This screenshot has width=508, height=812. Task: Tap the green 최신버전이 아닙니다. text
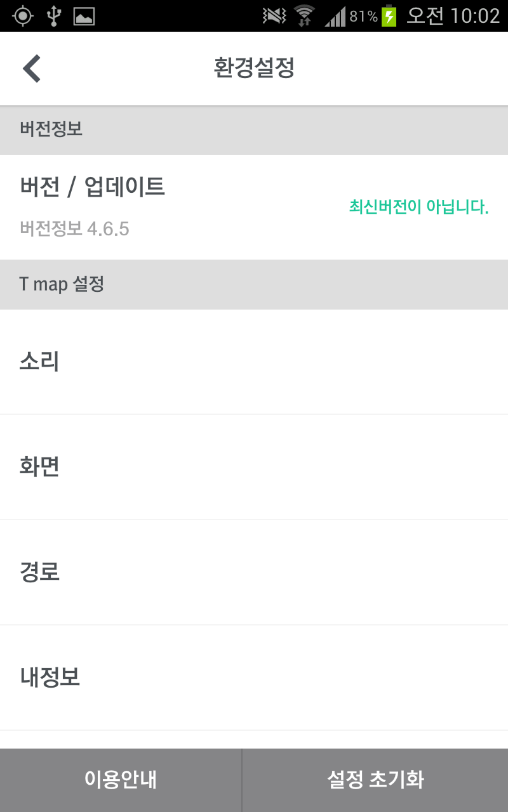click(418, 207)
